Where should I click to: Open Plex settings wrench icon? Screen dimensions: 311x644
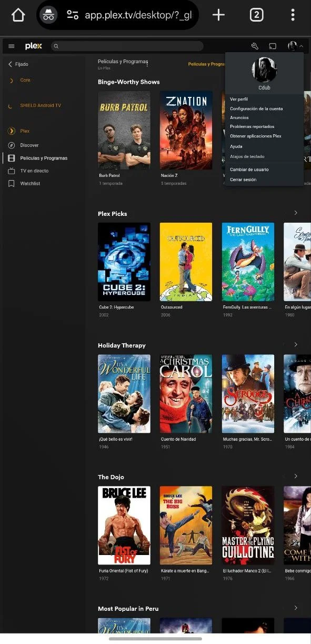click(x=255, y=46)
